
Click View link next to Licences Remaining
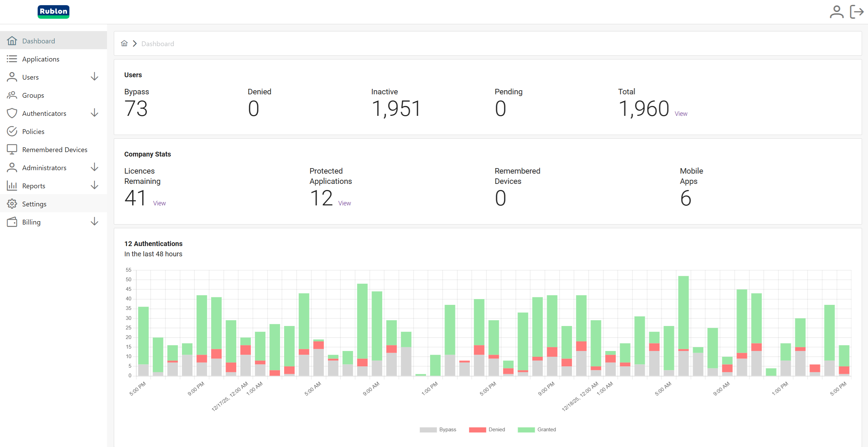point(159,203)
